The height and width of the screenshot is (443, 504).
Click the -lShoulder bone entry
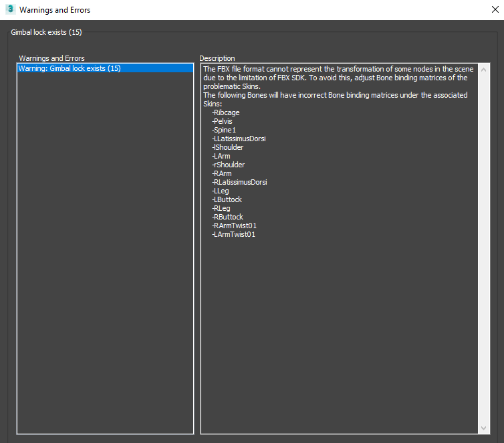227,147
